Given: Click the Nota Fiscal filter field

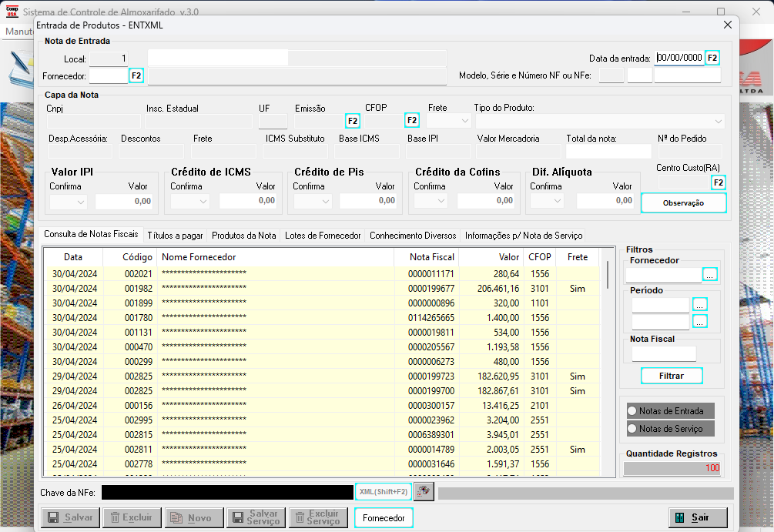Looking at the screenshot, I should coord(664,353).
